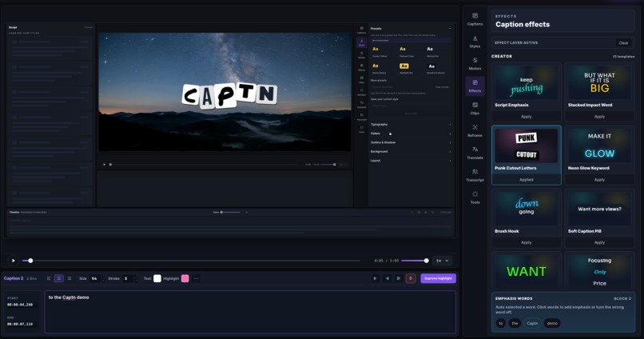The image size is (644, 339).
Task: Adjust the main volume slider
Action: click(x=415, y=261)
